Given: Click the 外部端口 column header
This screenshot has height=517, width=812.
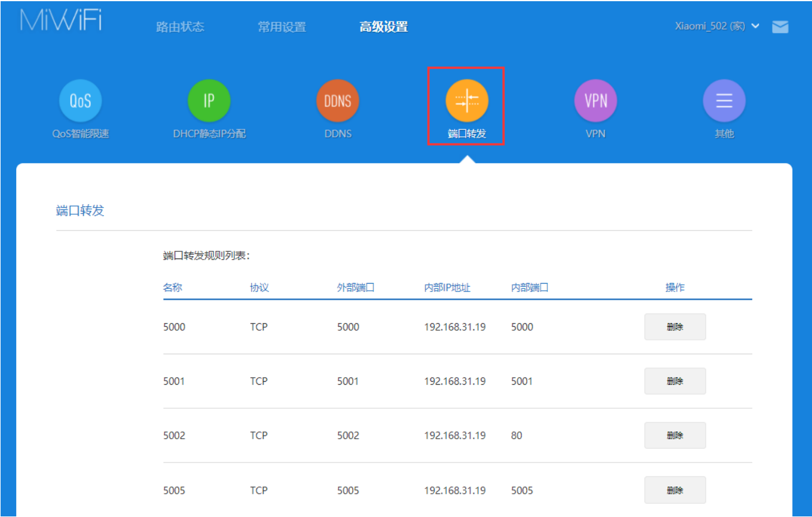Looking at the screenshot, I should point(355,288).
